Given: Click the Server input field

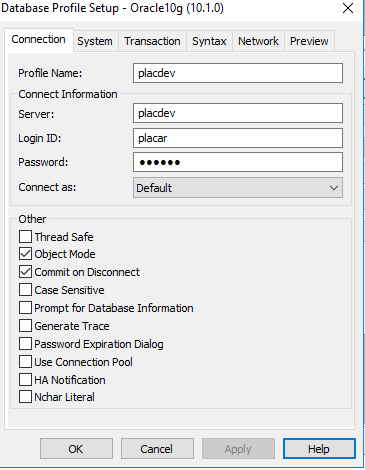Looking at the screenshot, I should [x=238, y=113].
